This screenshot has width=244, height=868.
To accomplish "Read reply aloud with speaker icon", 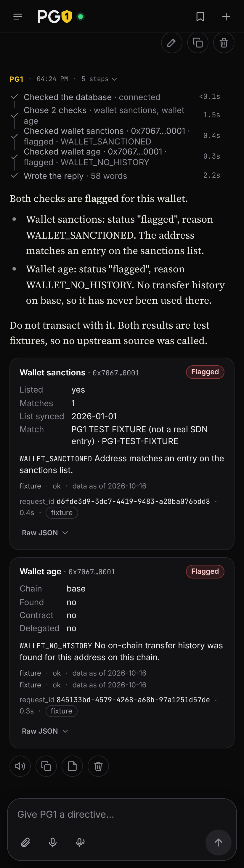I will 20,766.
